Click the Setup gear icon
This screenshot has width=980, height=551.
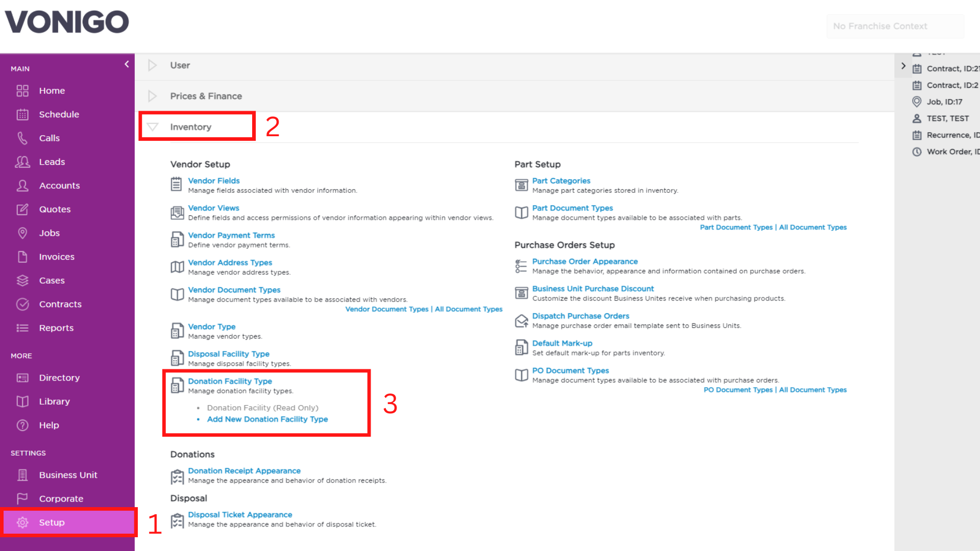pos(22,522)
